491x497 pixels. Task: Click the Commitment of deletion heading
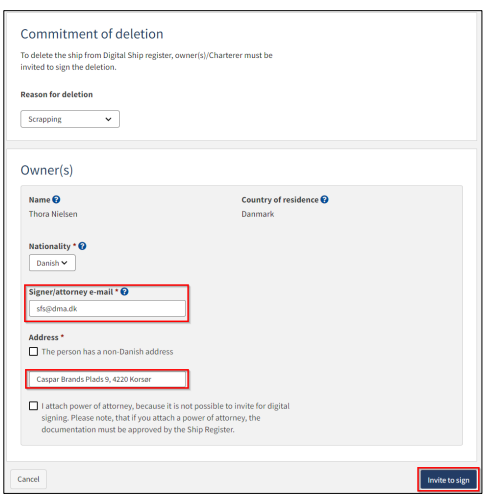click(92, 34)
